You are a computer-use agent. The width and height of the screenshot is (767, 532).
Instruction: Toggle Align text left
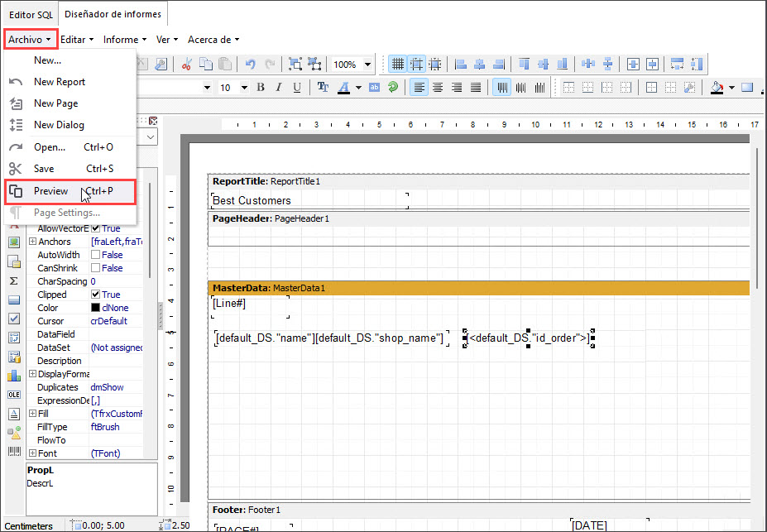419,88
